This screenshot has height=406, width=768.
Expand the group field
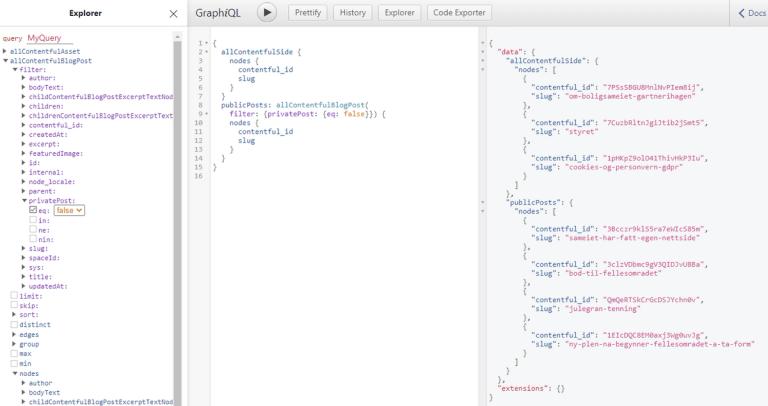click(x=14, y=344)
